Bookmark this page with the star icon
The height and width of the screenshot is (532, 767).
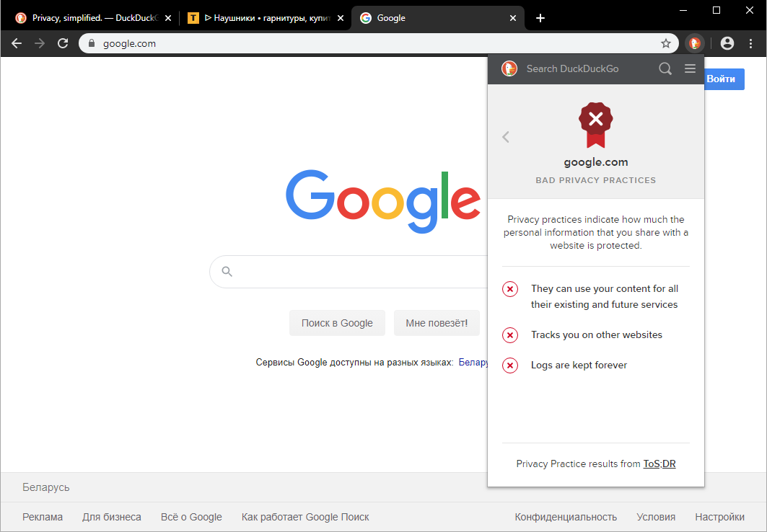click(666, 43)
